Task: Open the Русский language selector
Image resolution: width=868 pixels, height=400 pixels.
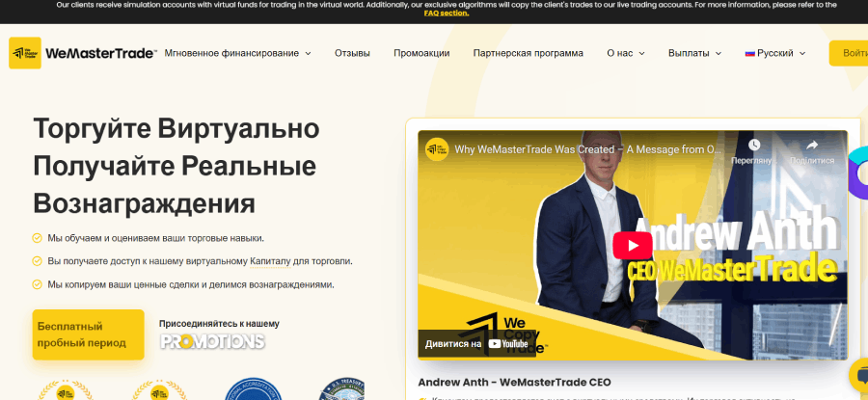Action: coord(775,54)
